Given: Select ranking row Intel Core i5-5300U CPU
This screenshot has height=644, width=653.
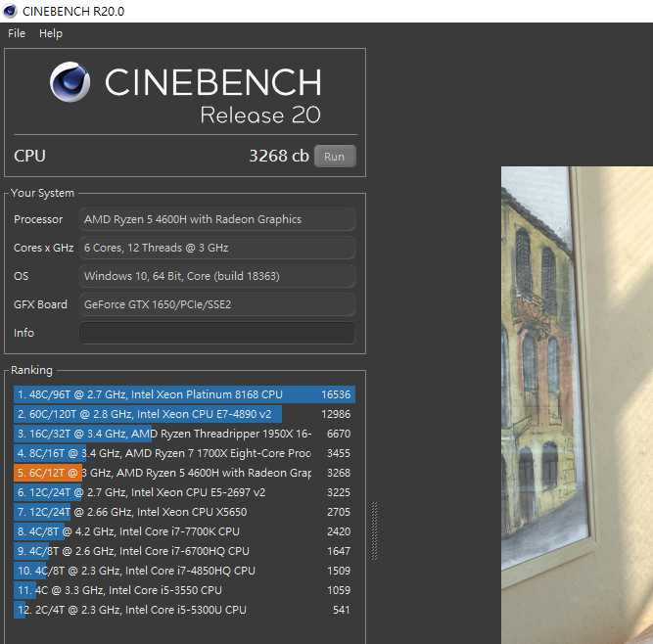Looking at the screenshot, I should click(184, 610).
